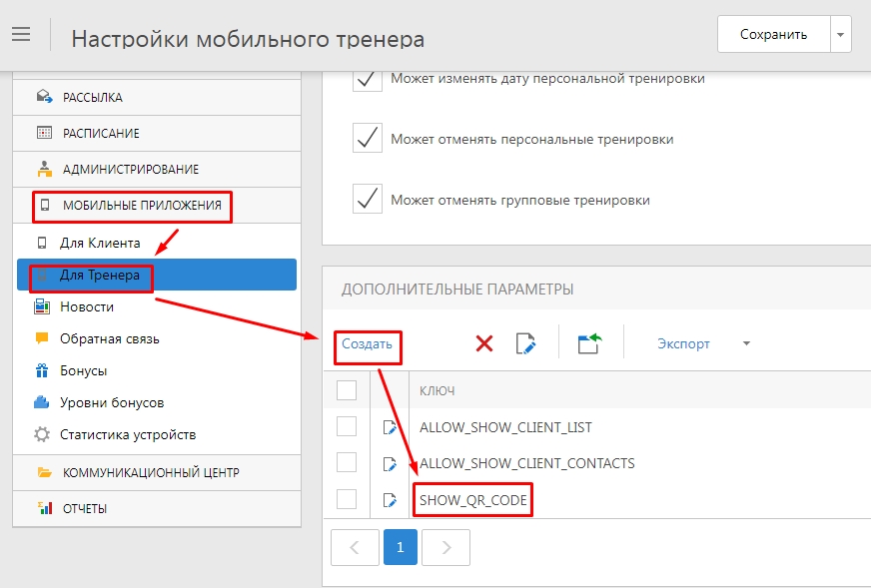
Task: Select Для Клиента in the sidebar
Action: pos(157,243)
